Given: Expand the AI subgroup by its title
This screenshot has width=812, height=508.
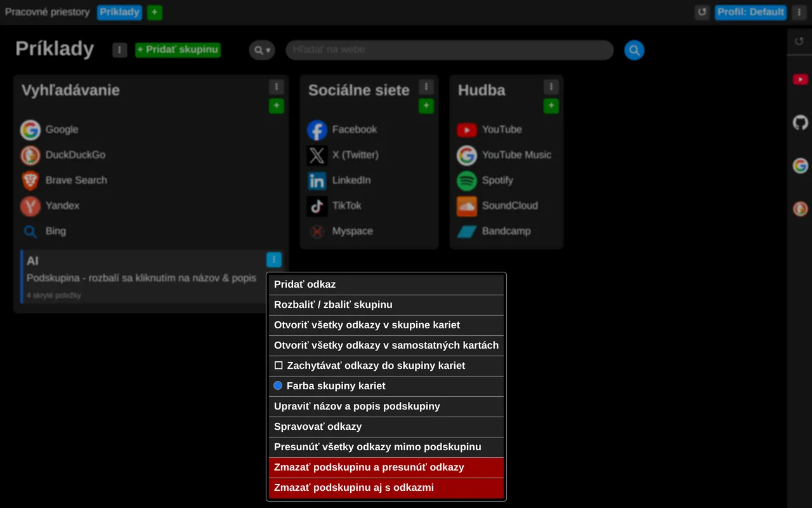Looking at the screenshot, I should [x=32, y=260].
